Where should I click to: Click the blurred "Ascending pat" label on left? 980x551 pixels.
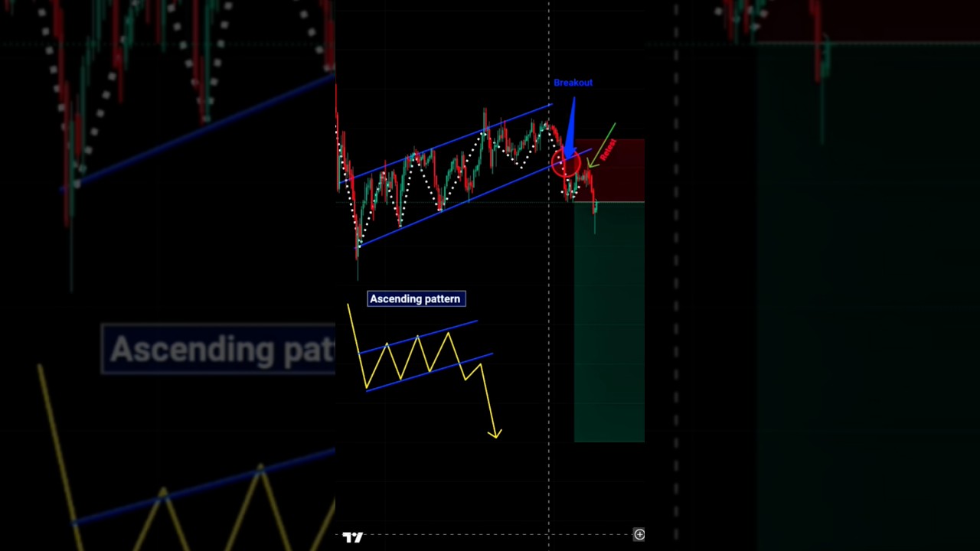point(218,350)
